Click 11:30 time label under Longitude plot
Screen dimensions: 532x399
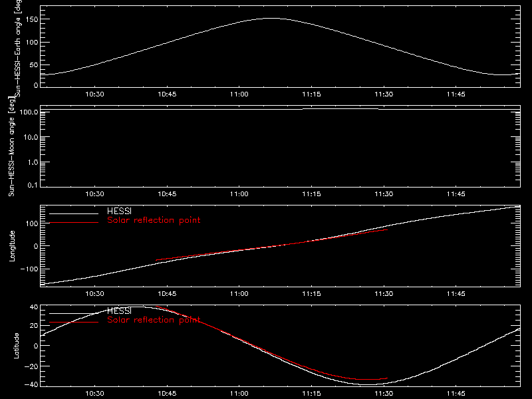[x=384, y=294]
